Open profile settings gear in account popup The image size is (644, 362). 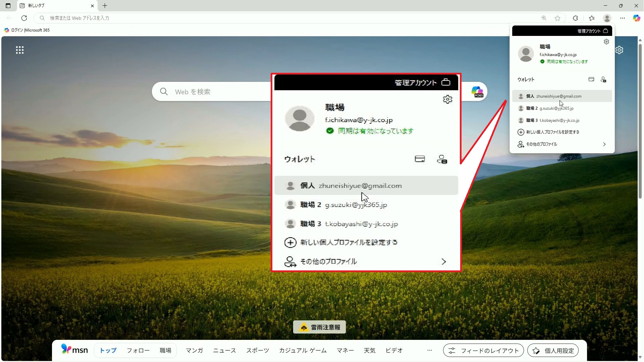606,42
